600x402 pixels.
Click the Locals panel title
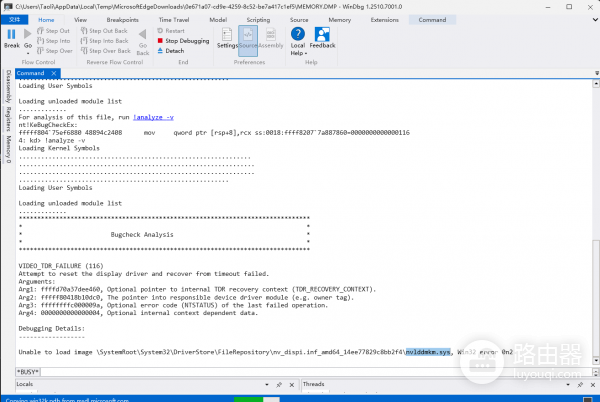(25, 384)
